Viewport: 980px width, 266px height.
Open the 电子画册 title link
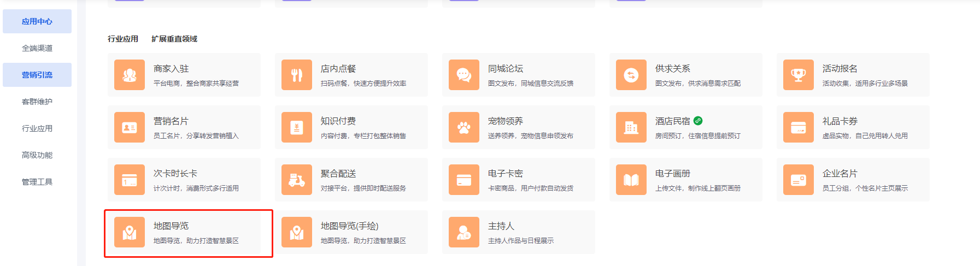673,174
